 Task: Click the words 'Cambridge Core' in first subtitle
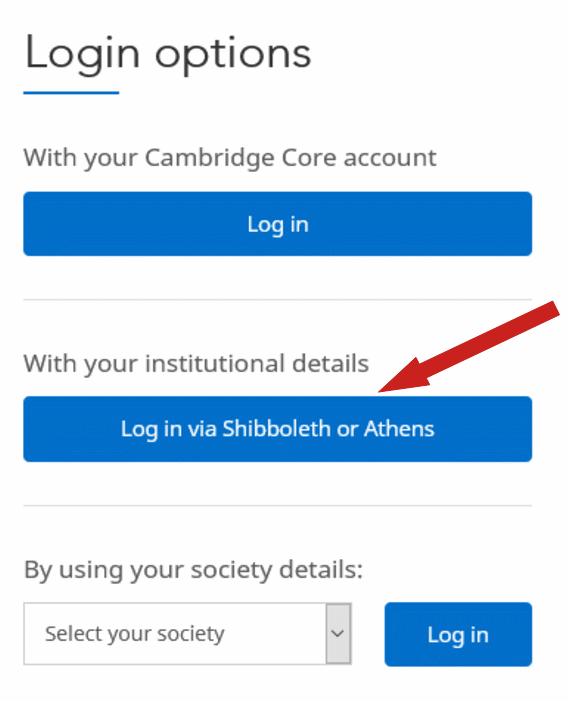240,158
